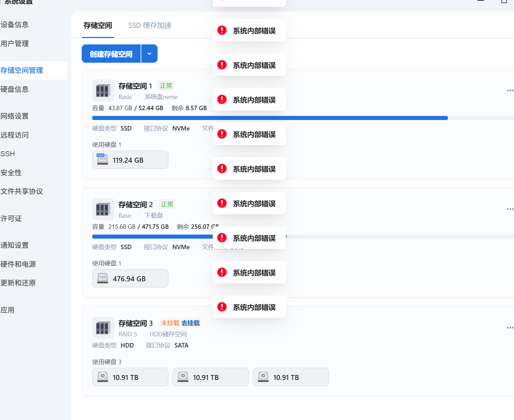Select the last 10.91 TB HDD icon
The height and width of the screenshot is (420, 514).
[x=263, y=377]
